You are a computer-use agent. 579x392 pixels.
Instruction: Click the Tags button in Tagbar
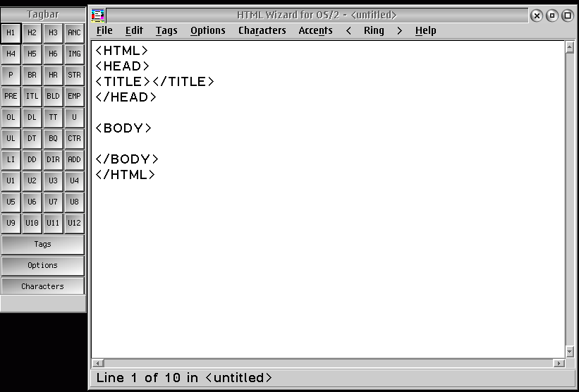43,245
